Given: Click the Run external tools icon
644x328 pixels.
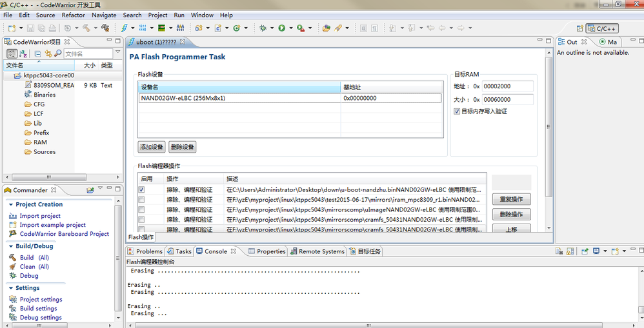Looking at the screenshot, I should point(301,28).
